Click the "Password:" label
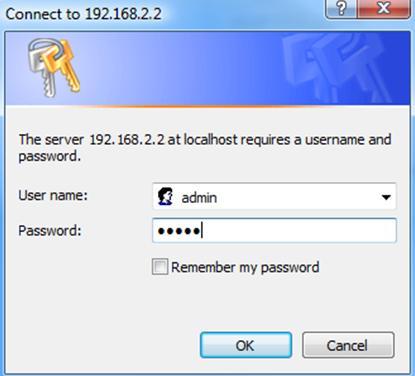This screenshot has height=376, width=415. tap(50, 231)
